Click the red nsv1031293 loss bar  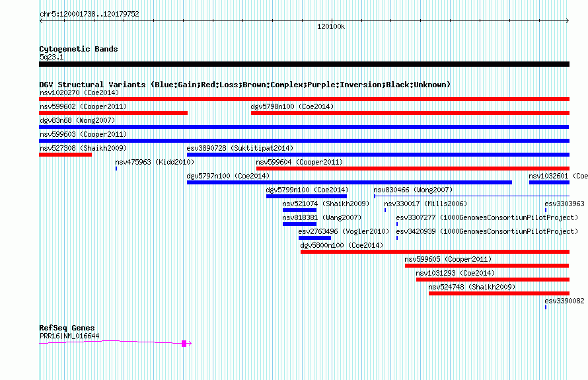[493, 280]
